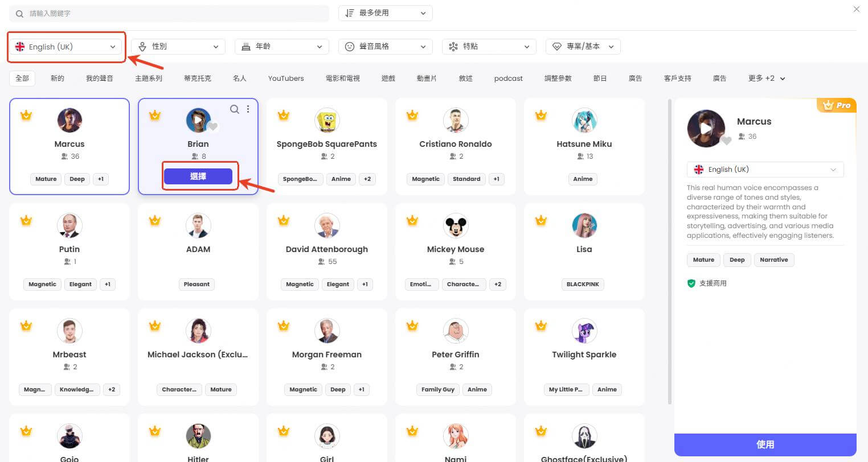The width and height of the screenshot is (868, 462).
Task: Open the 年齡 age filter dropdown
Action: (x=282, y=47)
